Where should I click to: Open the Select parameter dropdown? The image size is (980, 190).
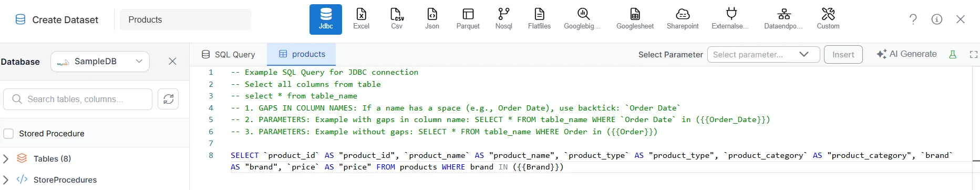point(764,55)
